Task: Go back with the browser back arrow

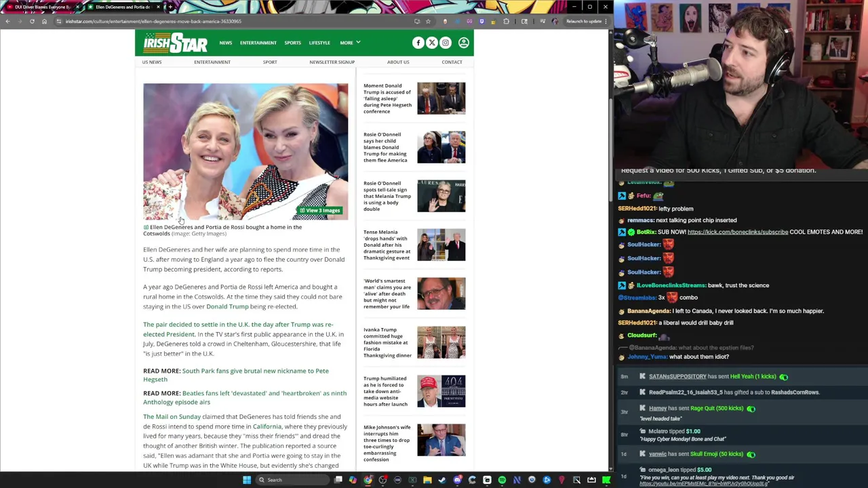Action: 7,21
